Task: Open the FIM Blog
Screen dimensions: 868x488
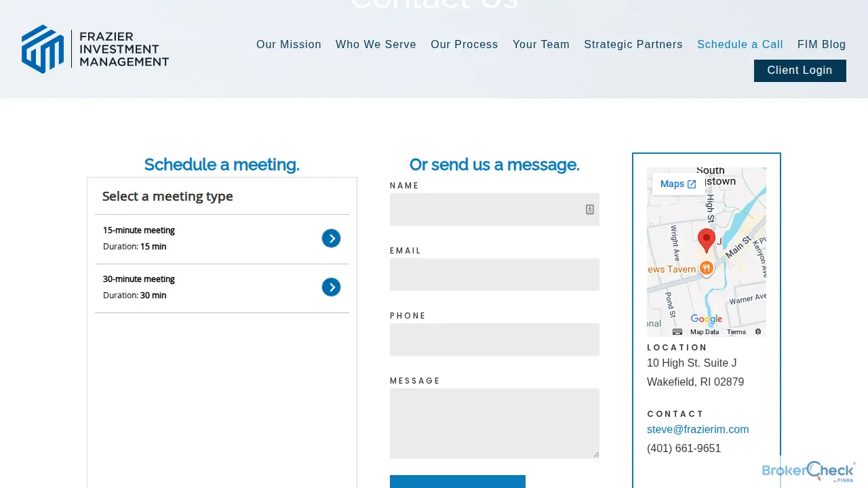Action: (822, 45)
